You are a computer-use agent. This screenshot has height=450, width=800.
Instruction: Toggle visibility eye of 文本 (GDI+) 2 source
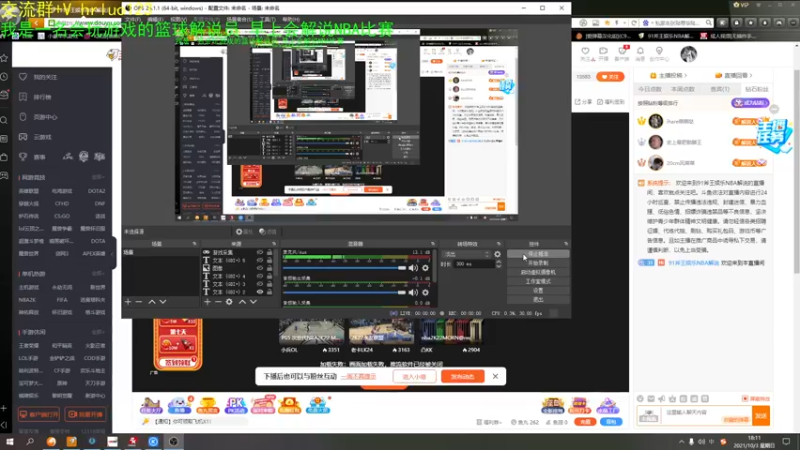click(260, 292)
